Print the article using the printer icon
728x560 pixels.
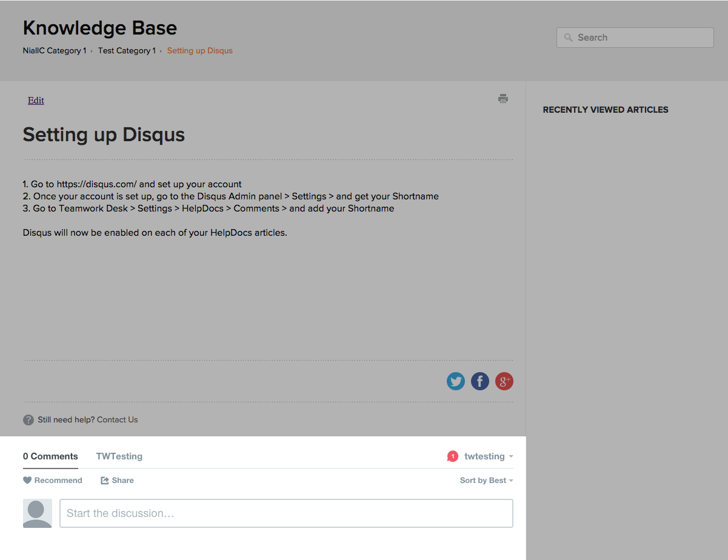click(x=503, y=99)
